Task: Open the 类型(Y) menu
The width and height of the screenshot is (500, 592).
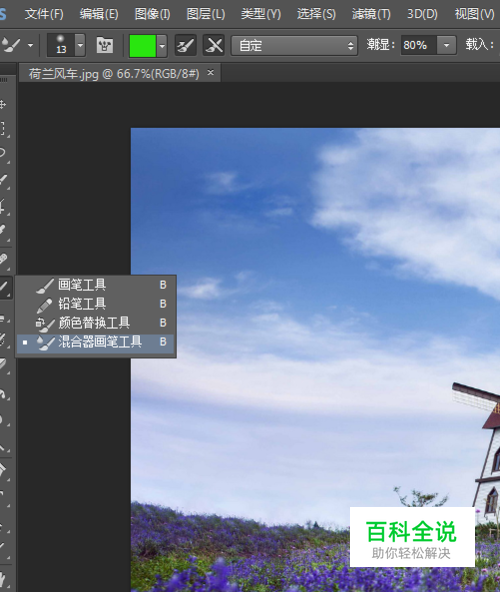Action: tap(261, 14)
